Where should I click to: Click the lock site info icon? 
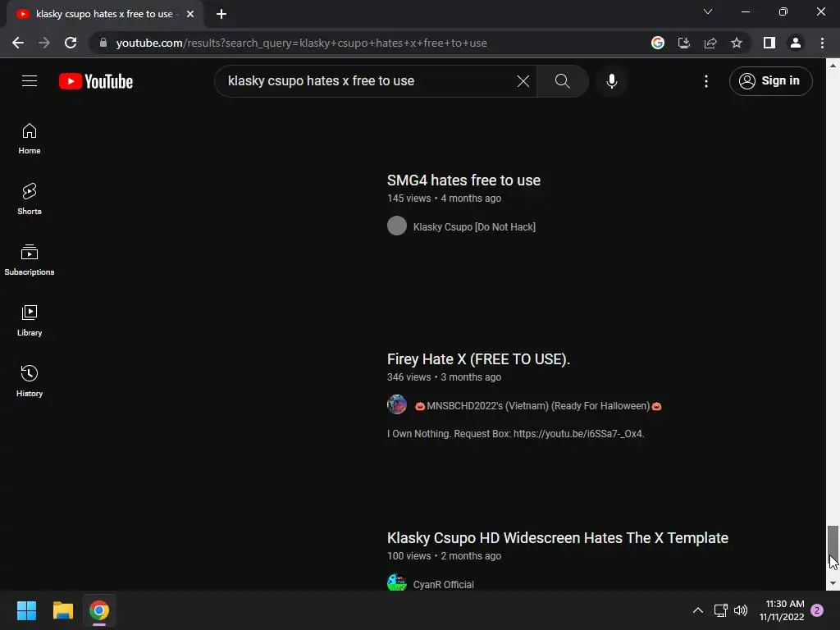coord(103,43)
